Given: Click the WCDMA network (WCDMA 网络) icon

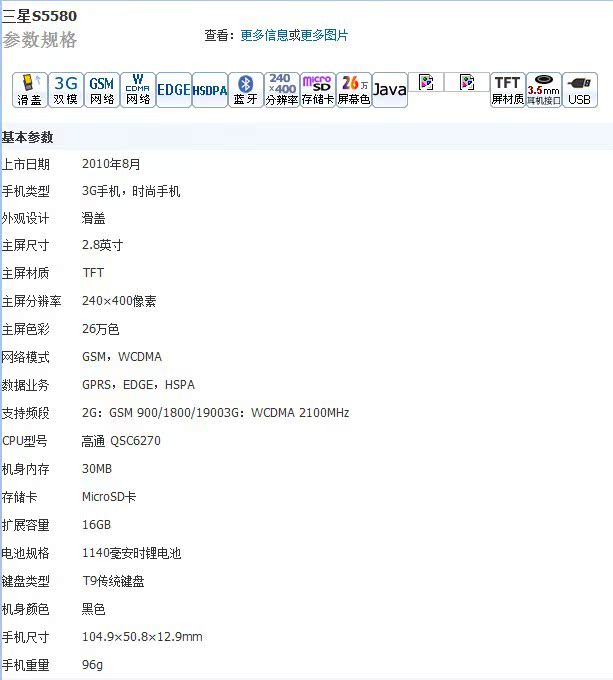Looking at the screenshot, I should point(137,90).
